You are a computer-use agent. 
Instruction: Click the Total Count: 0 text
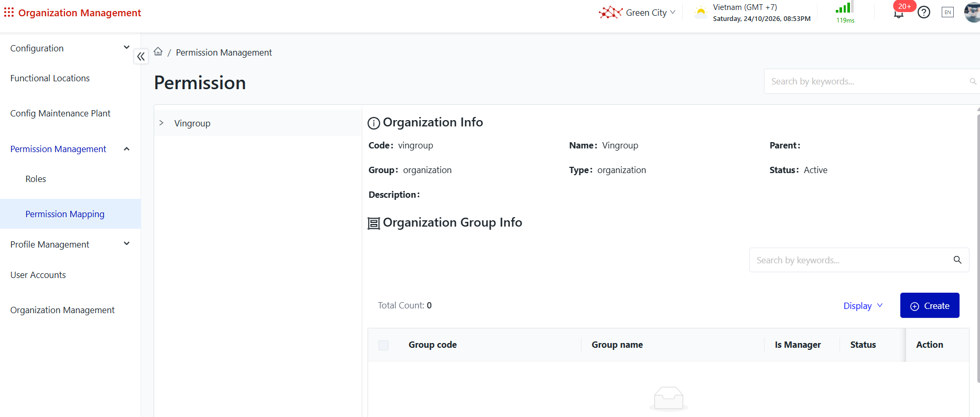pyautogui.click(x=405, y=305)
